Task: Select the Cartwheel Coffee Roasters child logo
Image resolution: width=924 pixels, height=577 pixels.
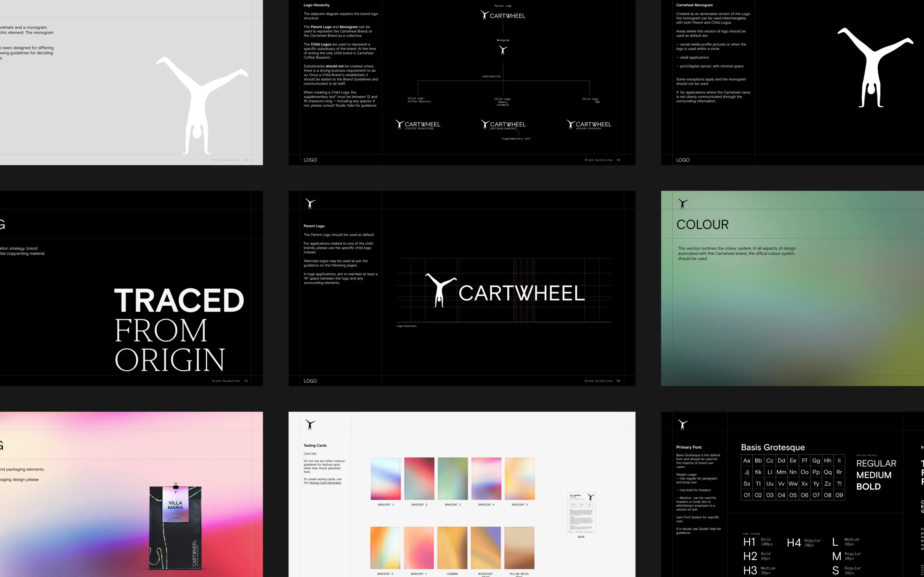Action: tap(418, 125)
